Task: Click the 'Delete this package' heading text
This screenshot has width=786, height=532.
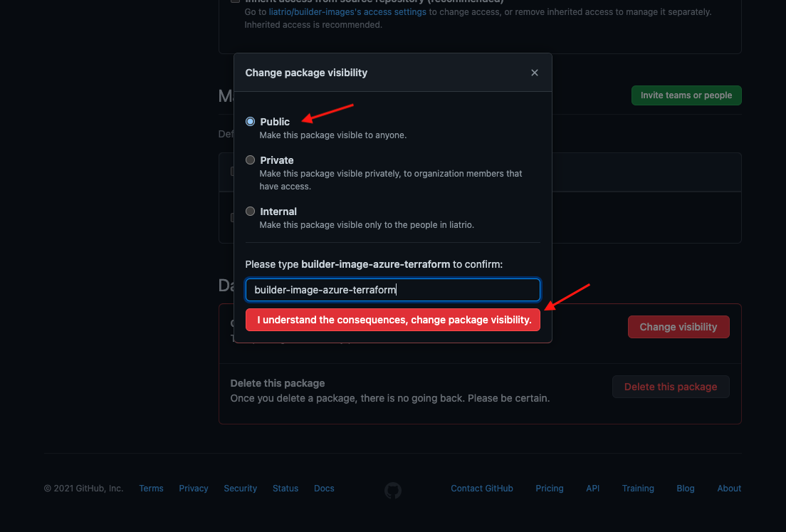Action: pyautogui.click(x=277, y=383)
